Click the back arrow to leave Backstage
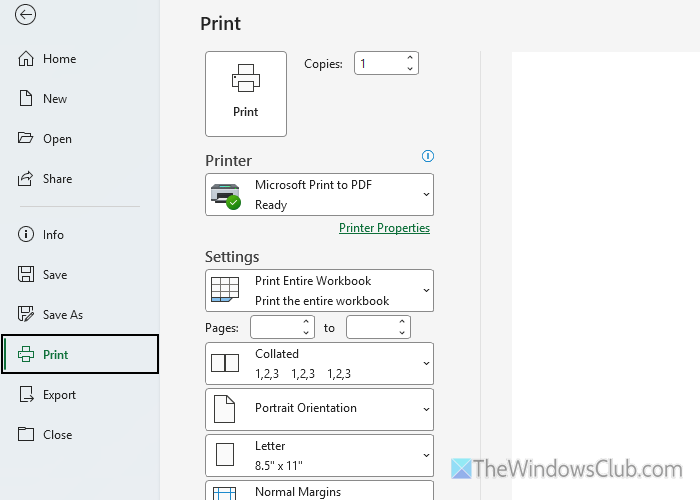This screenshot has width=700, height=500. [x=25, y=15]
